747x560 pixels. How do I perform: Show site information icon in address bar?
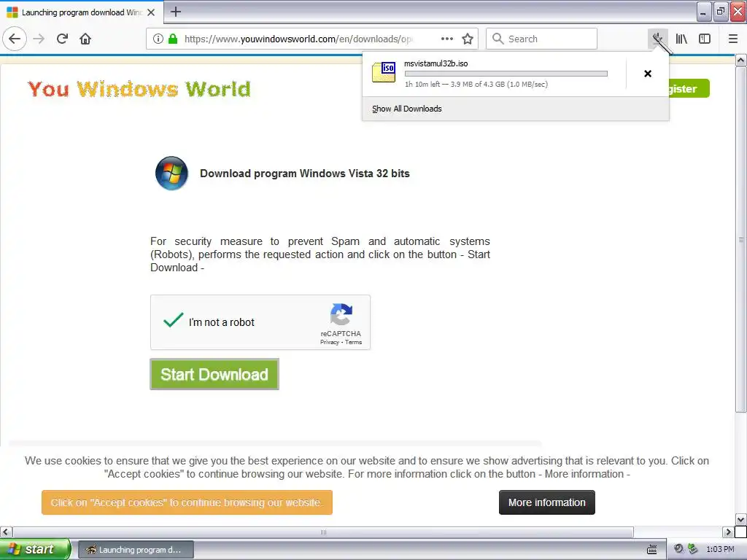tap(158, 39)
